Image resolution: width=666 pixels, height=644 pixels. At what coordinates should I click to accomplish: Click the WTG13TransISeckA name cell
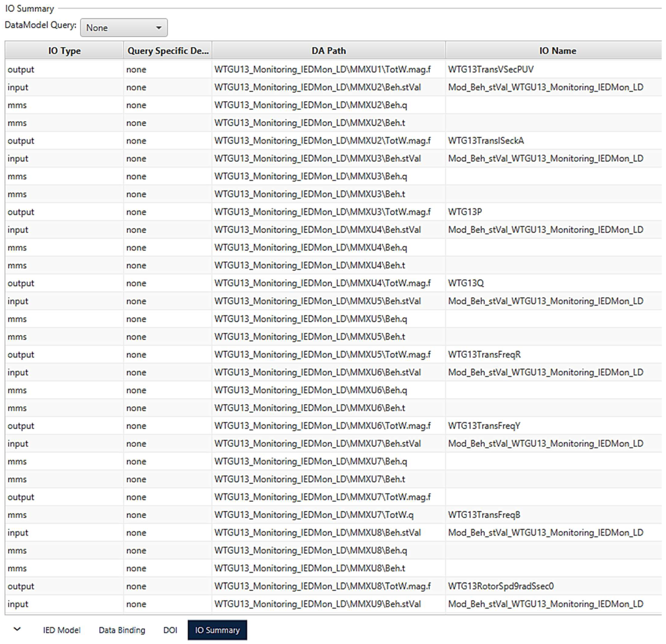click(486, 141)
